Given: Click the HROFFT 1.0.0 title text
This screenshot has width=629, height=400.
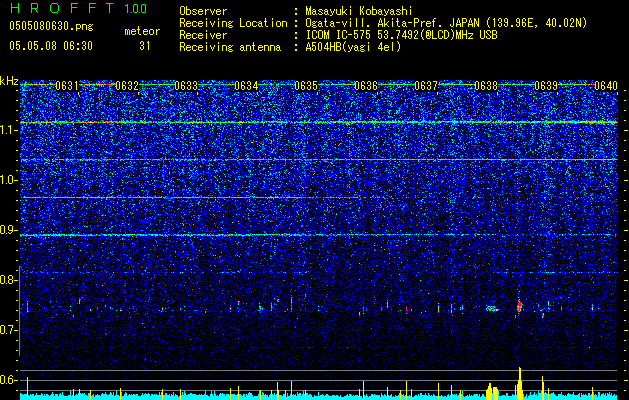Looking at the screenshot, I should [x=78, y=8].
